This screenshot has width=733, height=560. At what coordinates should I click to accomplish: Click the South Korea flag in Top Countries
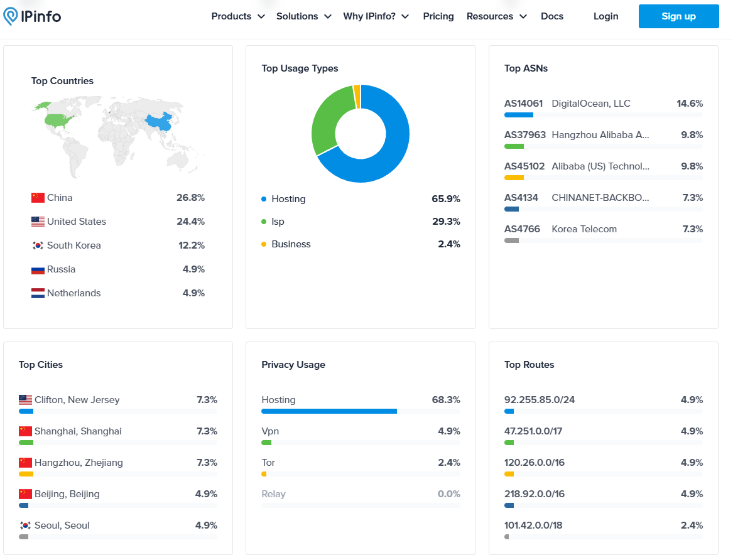click(x=38, y=245)
